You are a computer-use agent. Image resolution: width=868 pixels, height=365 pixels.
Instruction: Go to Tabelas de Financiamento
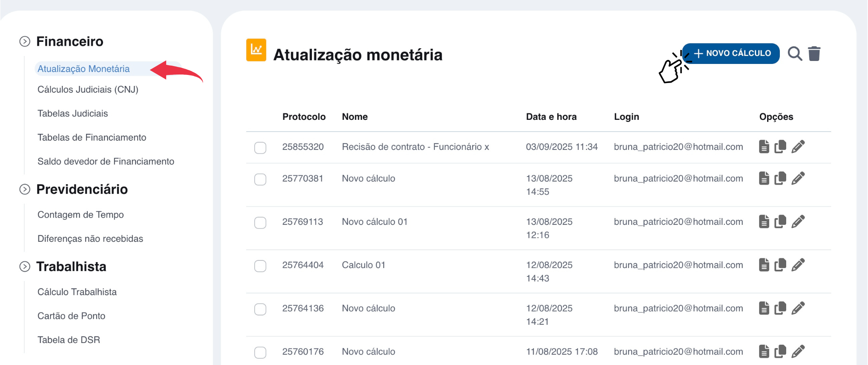pos(92,138)
